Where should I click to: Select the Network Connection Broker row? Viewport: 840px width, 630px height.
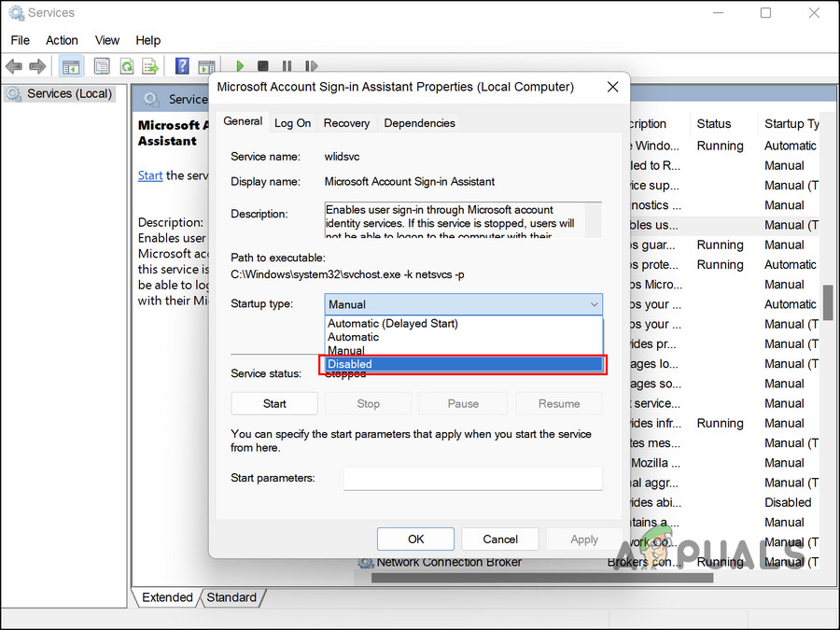588,562
